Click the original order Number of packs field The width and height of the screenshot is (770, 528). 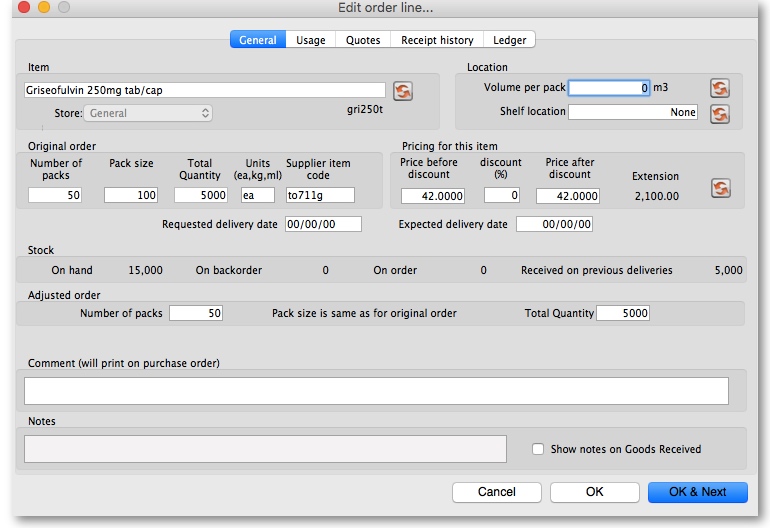(56, 195)
